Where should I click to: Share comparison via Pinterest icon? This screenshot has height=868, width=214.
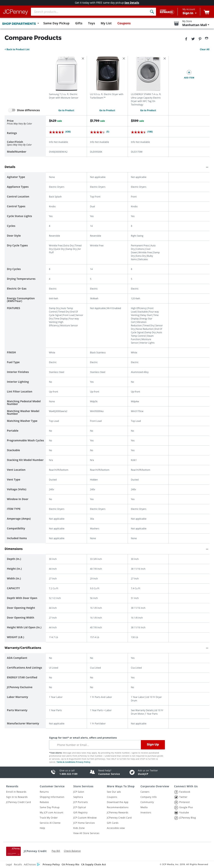200,39
